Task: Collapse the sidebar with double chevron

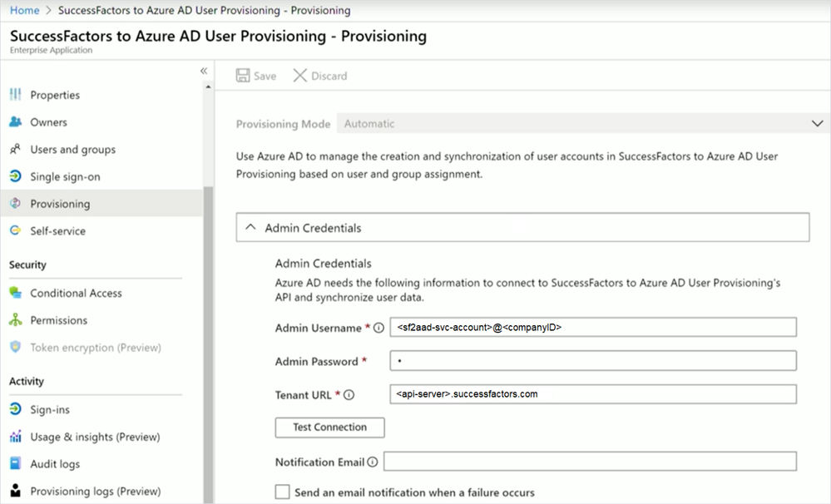Action: 204,71
